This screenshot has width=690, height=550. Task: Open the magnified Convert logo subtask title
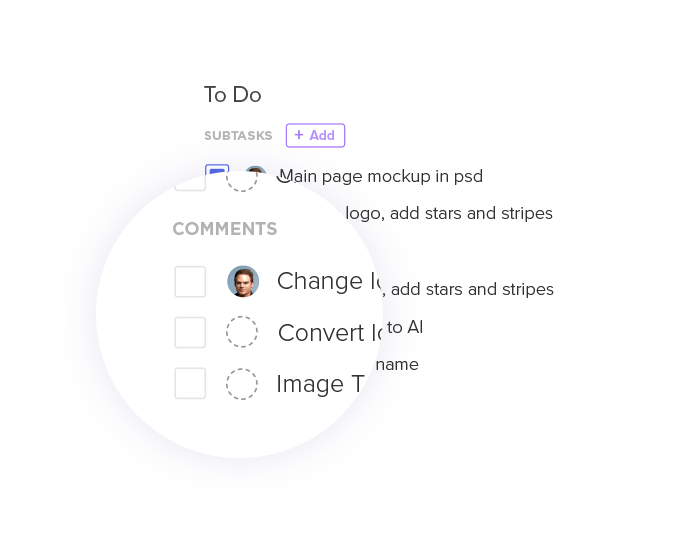tap(328, 332)
